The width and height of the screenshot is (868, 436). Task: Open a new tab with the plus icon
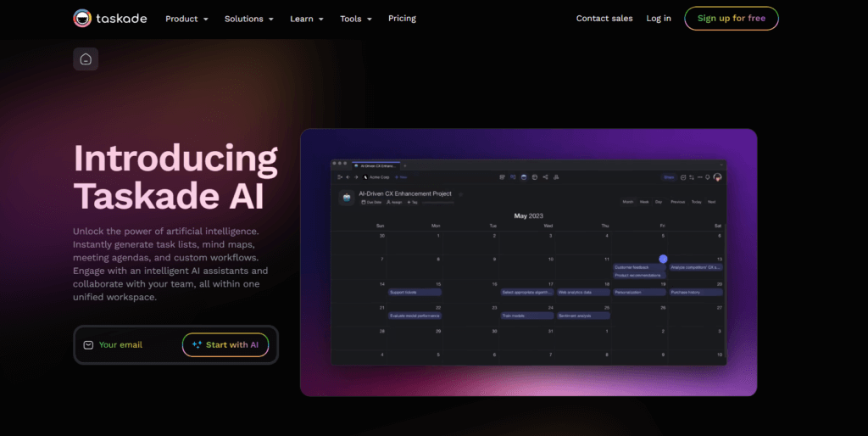tap(404, 165)
